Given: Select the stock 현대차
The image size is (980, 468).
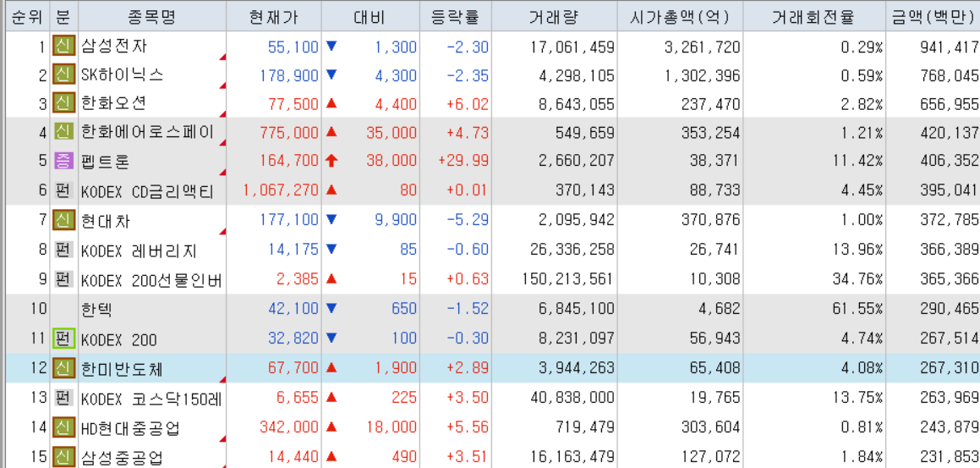Looking at the screenshot, I should point(107,222).
